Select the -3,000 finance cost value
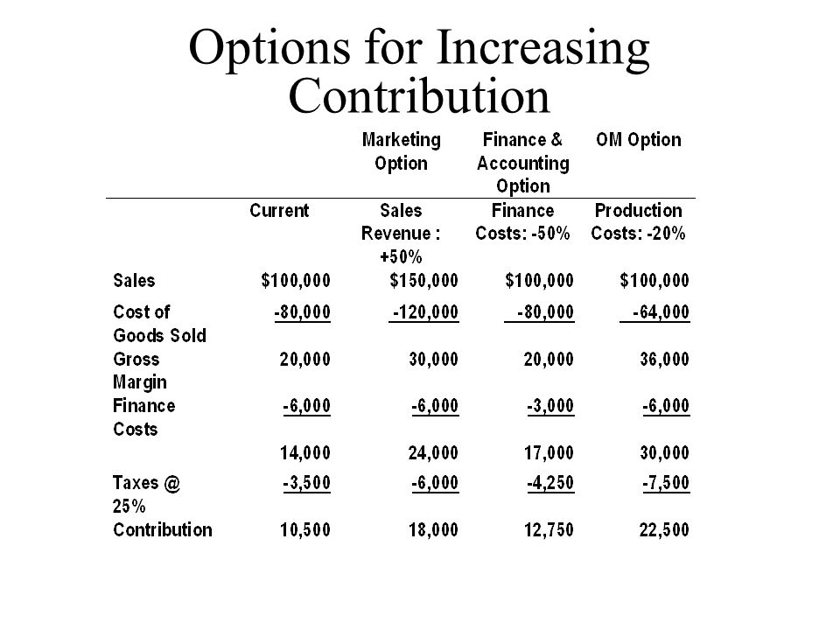Viewport: 840px width, 630px height. pos(550,406)
